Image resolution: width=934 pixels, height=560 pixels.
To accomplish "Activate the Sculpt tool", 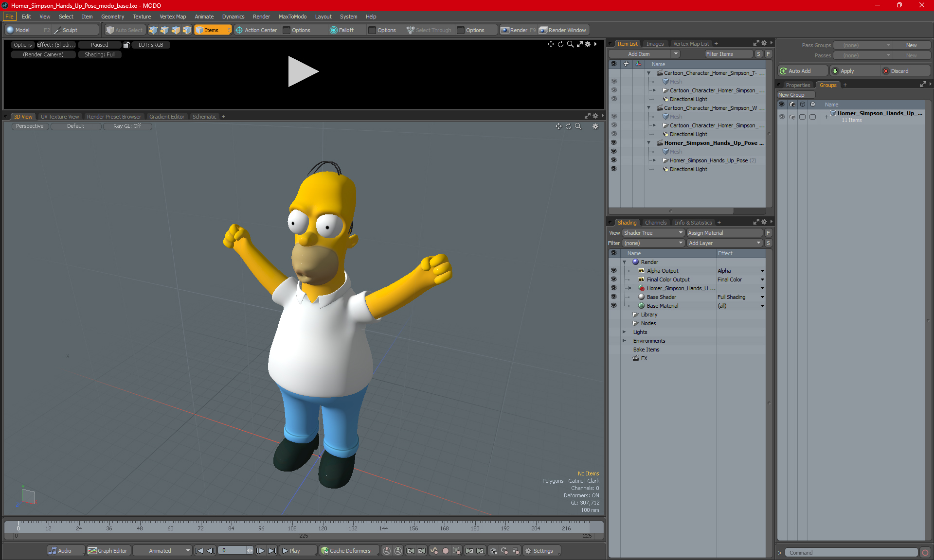I will [x=75, y=30].
